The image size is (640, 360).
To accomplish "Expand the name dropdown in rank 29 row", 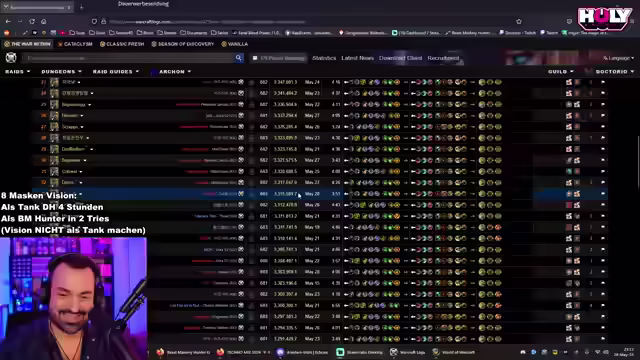I will point(91,149).
